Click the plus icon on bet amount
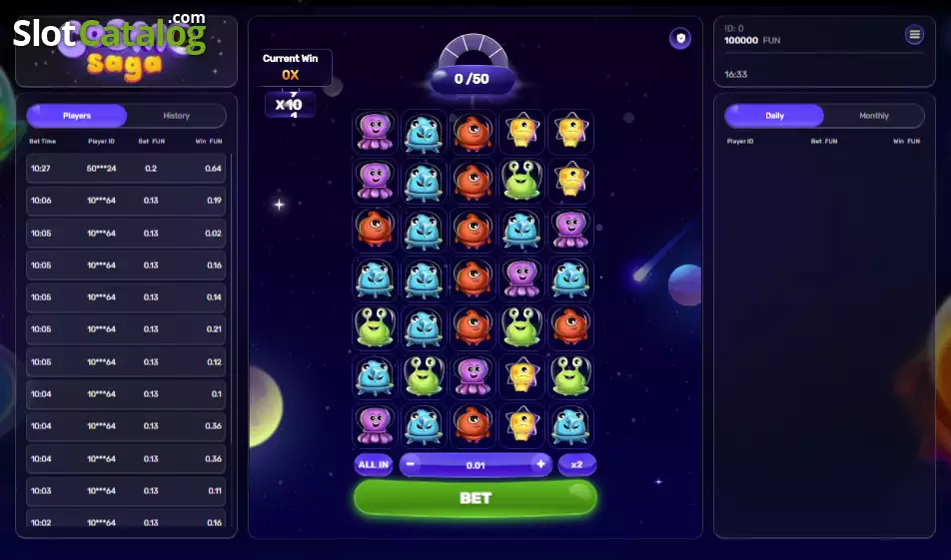Image resolution: width=951 pixels, height=560 pixels. pos(540,464)
